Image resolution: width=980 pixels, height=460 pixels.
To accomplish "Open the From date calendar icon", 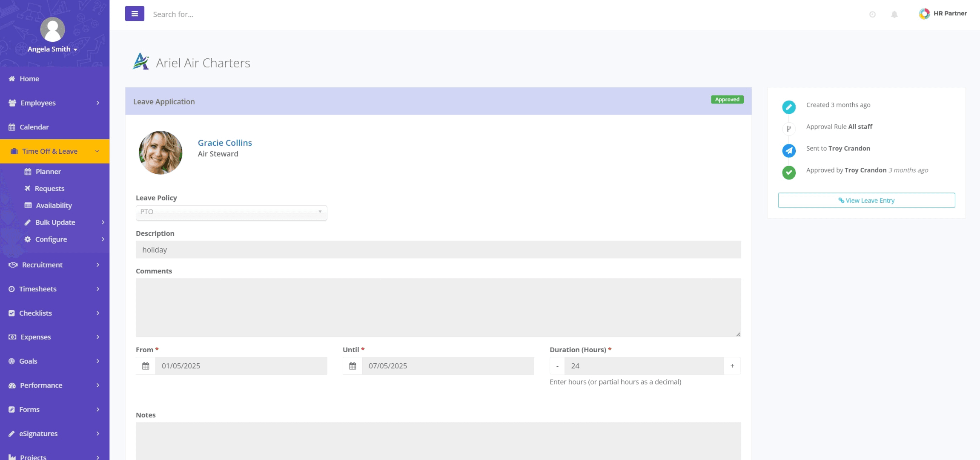I will (146, 366).
